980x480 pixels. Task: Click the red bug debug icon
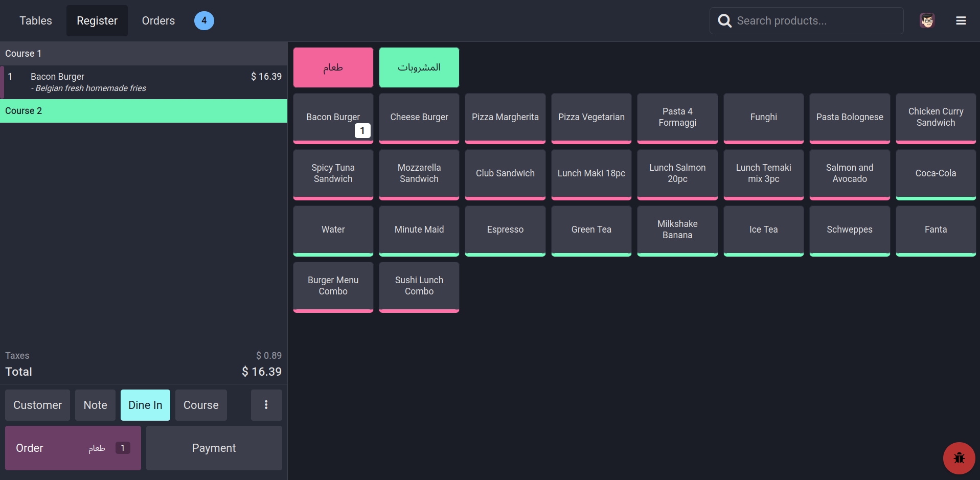click(959, 458)
